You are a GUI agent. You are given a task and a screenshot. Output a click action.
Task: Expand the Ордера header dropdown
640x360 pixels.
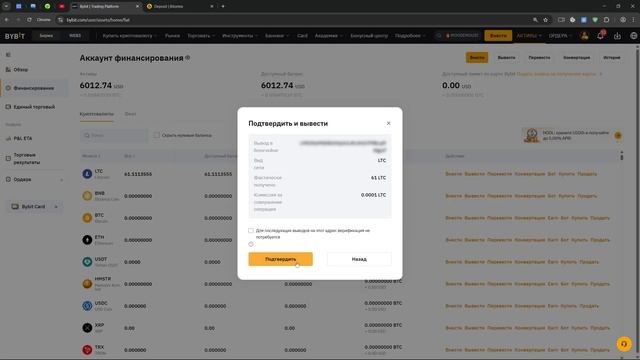(x=560, y=36)
